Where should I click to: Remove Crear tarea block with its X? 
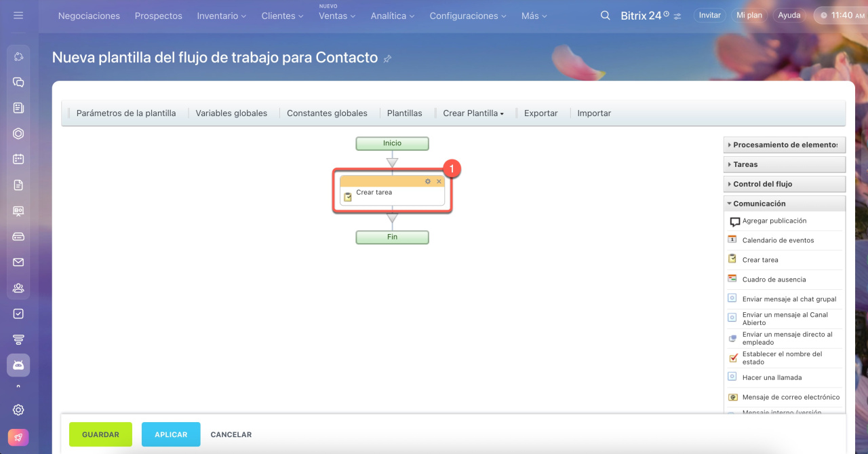[439, 181]
